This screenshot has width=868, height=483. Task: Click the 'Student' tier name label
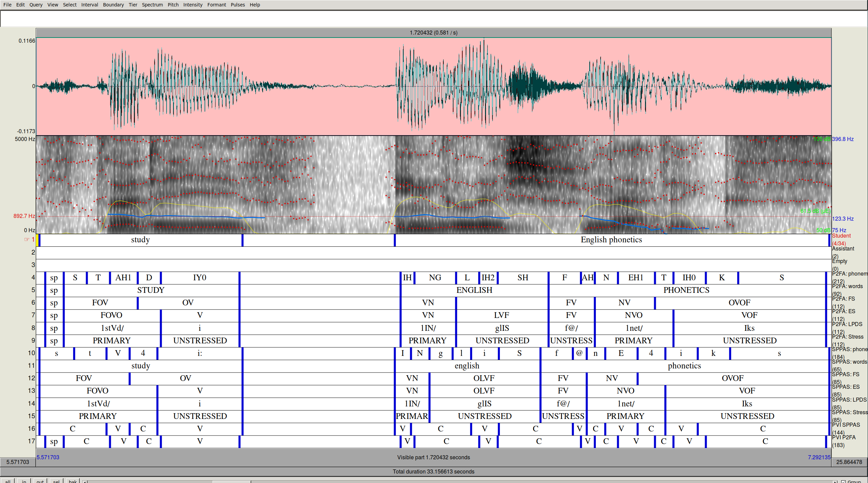pos(841,236)
